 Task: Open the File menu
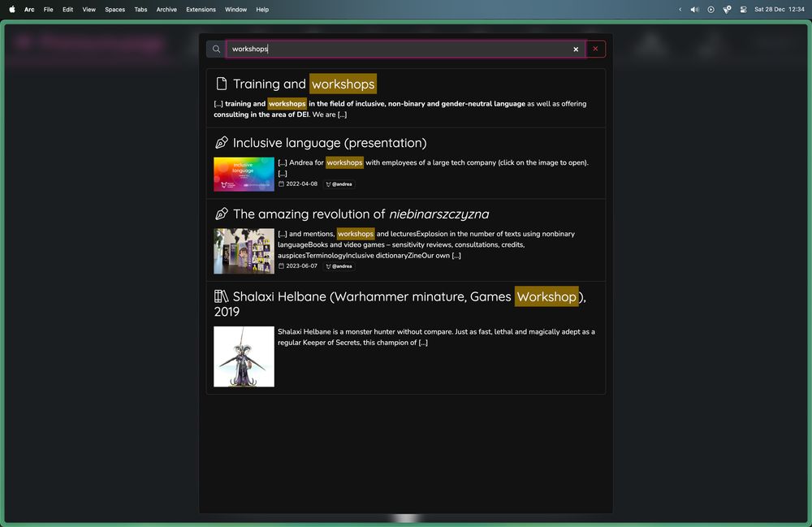[x=48, y=9]
